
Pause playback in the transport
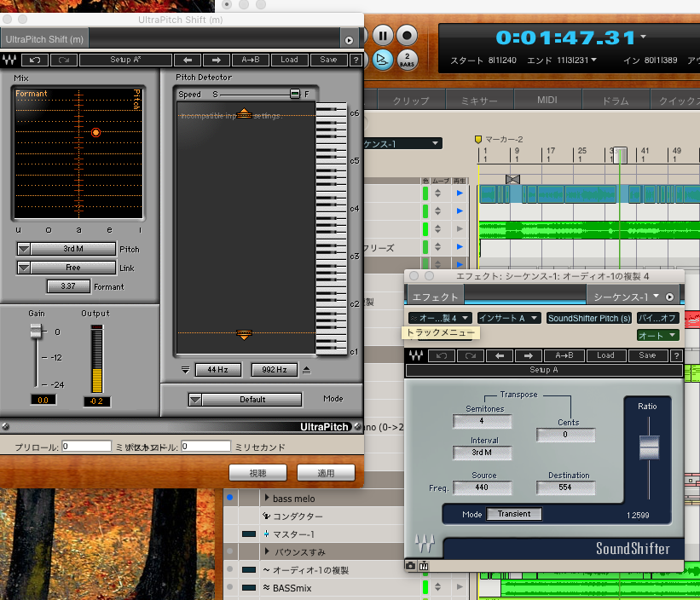pos(383,35)
